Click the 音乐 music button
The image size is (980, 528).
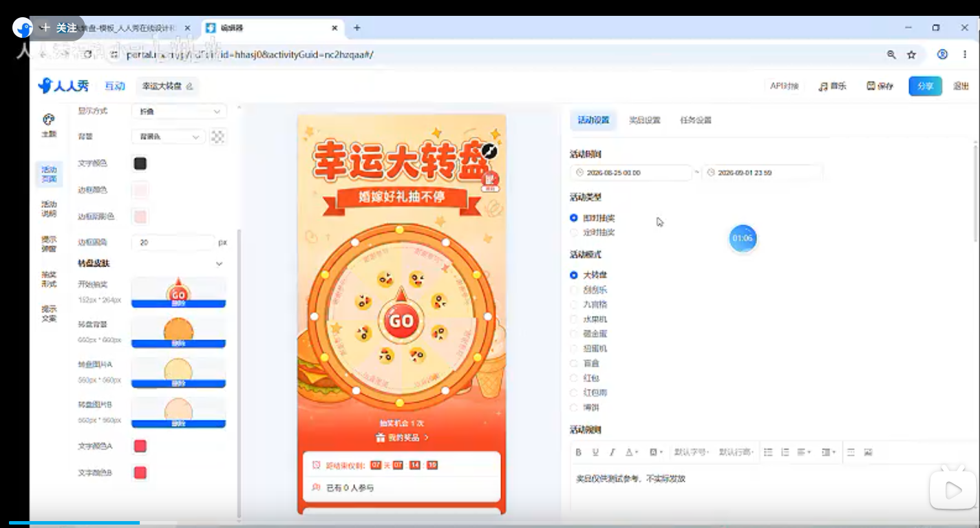(x=832, y=86)
